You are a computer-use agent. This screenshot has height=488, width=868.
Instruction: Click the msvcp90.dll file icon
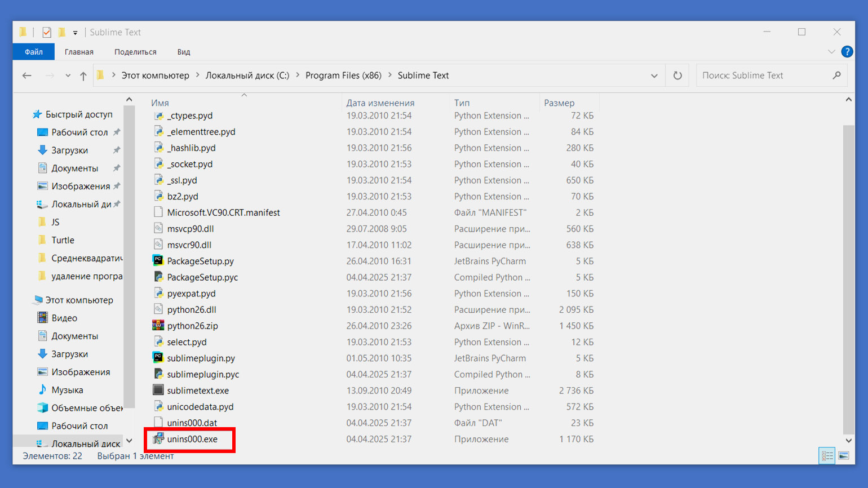click(x=158, y=229)
